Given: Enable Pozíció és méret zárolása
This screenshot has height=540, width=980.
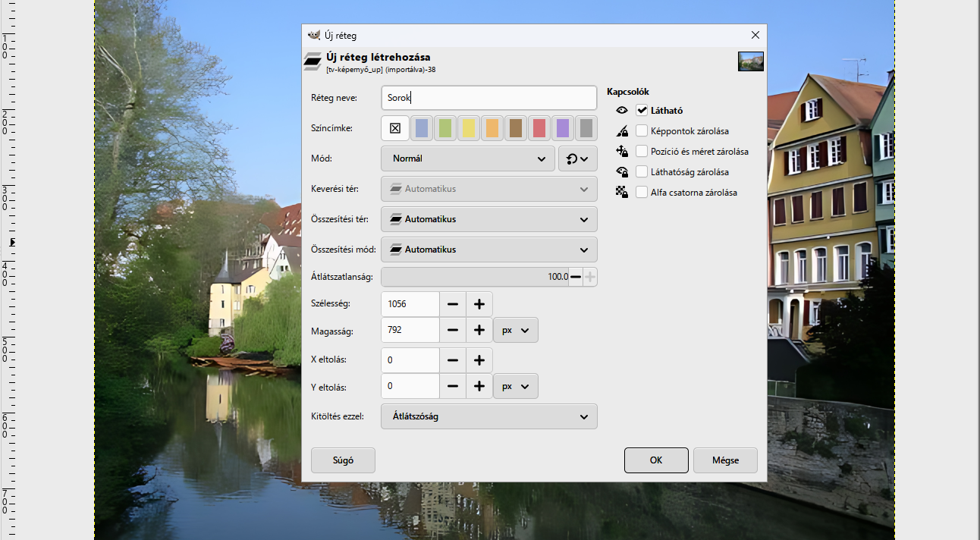Looking at the screenshot, I should (642, 151).
